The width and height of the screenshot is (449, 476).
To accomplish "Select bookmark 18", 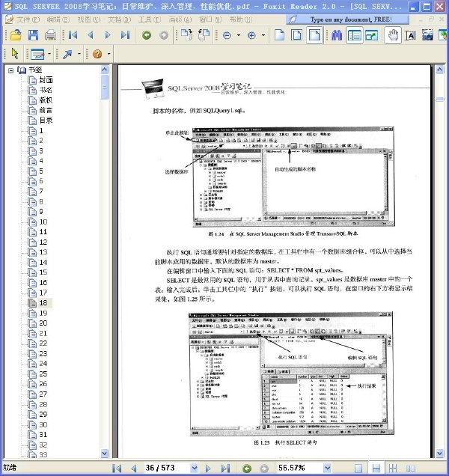I will click(x=43, y=302).
